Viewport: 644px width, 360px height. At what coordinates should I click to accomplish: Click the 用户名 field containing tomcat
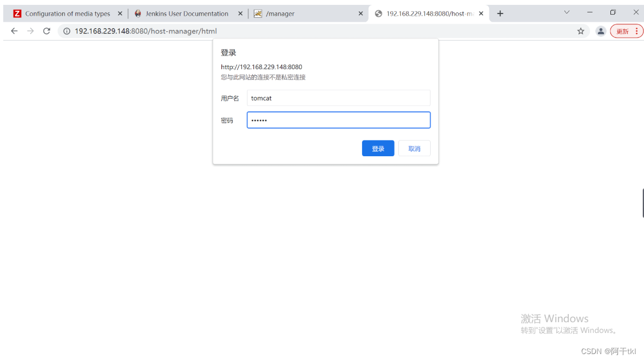338,98
